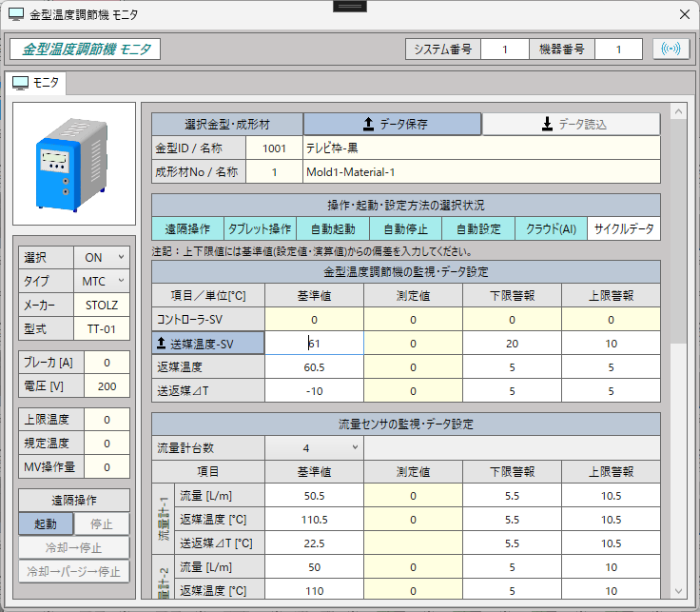Click 流量計-2 流量 基準値 50
700x612 pixels.
pyautogui.click(x=314, y=567)
